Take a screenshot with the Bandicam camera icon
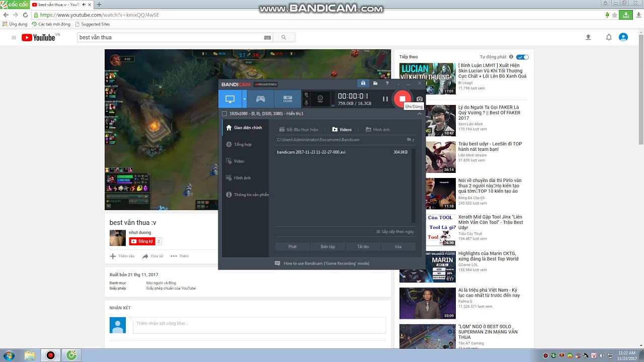 click(420, 99)
